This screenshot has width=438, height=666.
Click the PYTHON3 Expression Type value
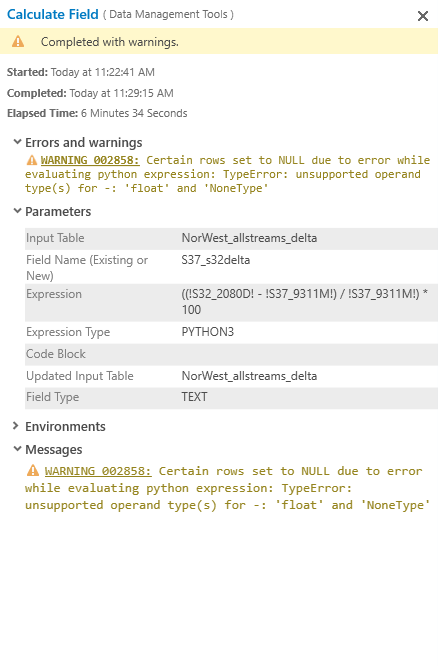(208, 332)
